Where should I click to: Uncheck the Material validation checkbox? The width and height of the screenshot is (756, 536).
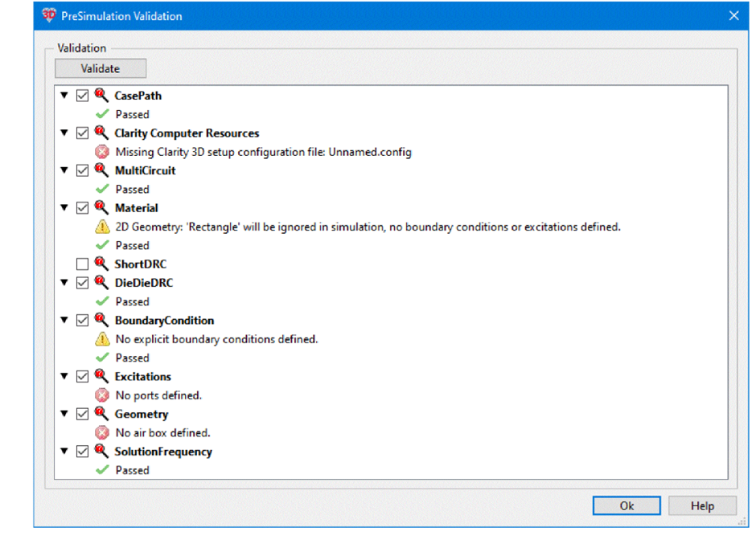(82, 208)
